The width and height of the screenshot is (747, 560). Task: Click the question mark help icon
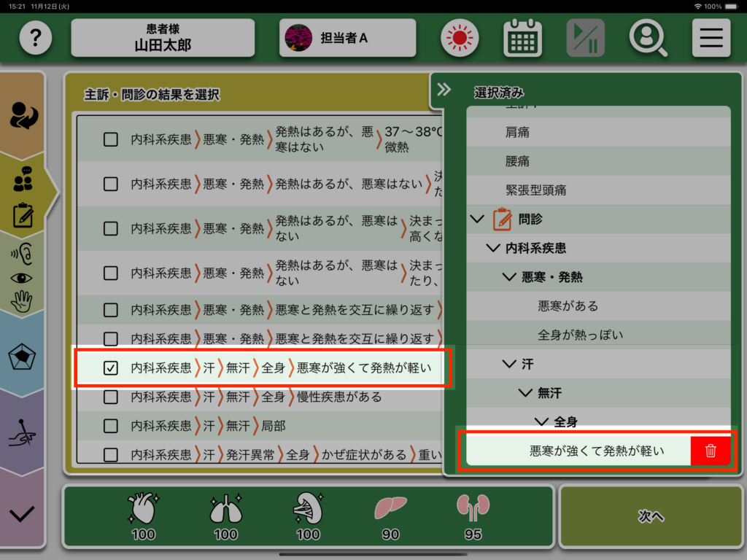pyautogui.click(x=36, y=37)
